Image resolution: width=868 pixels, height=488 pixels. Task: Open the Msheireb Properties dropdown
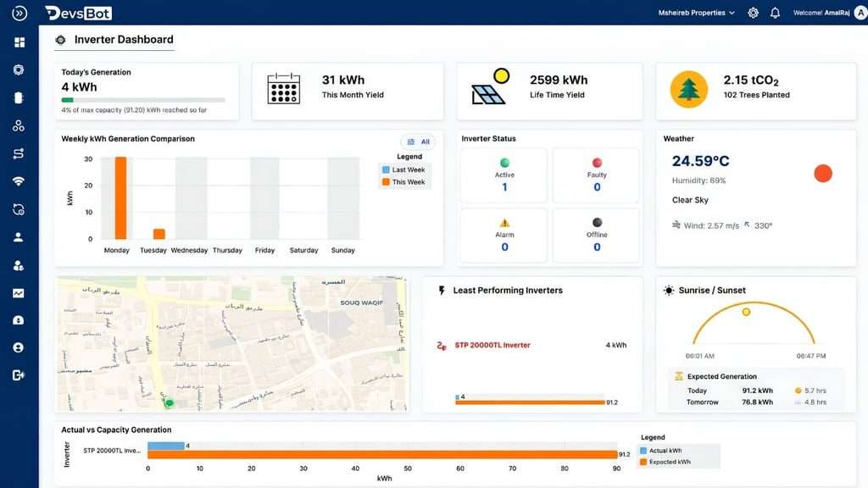click(x=697, y=13)
